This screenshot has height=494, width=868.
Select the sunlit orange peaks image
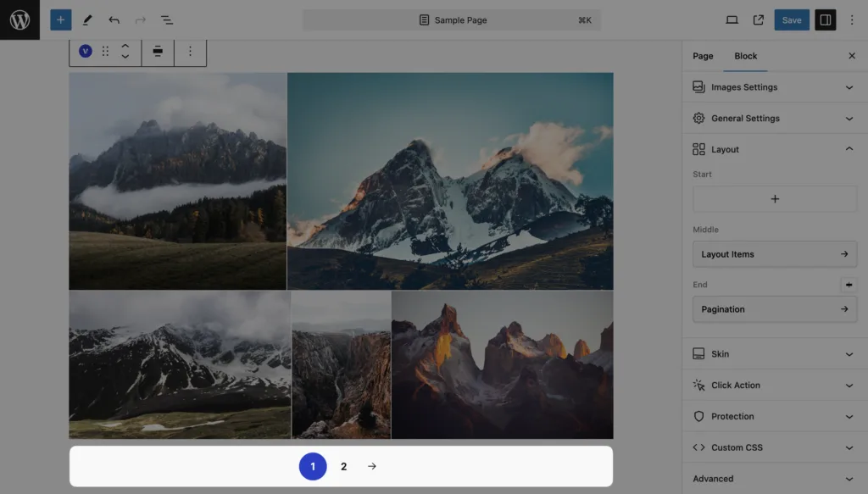(x=502, y=365)
